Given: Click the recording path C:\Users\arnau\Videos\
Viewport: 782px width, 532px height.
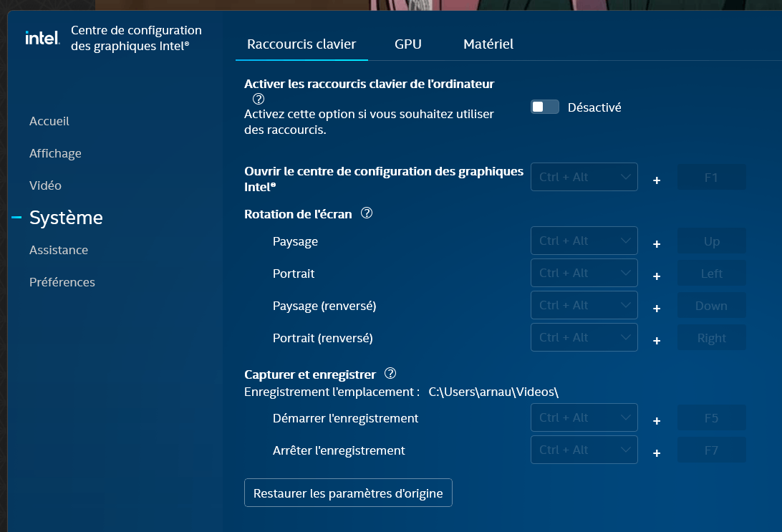Looking at the screenshot, I should [493, 392].
